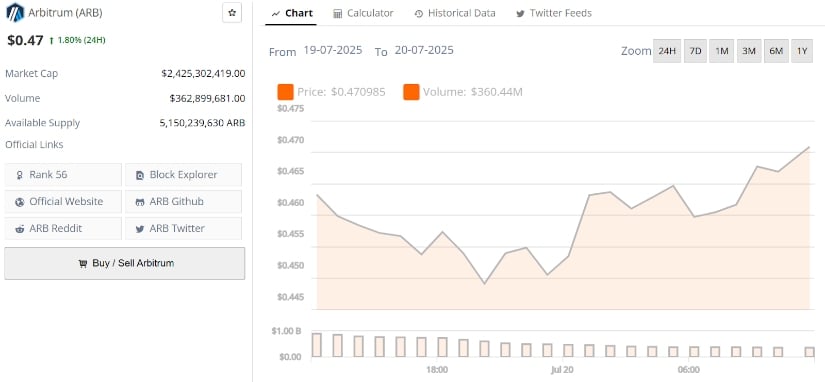Set chart zoom to 7D

click(x=695, y=51)
